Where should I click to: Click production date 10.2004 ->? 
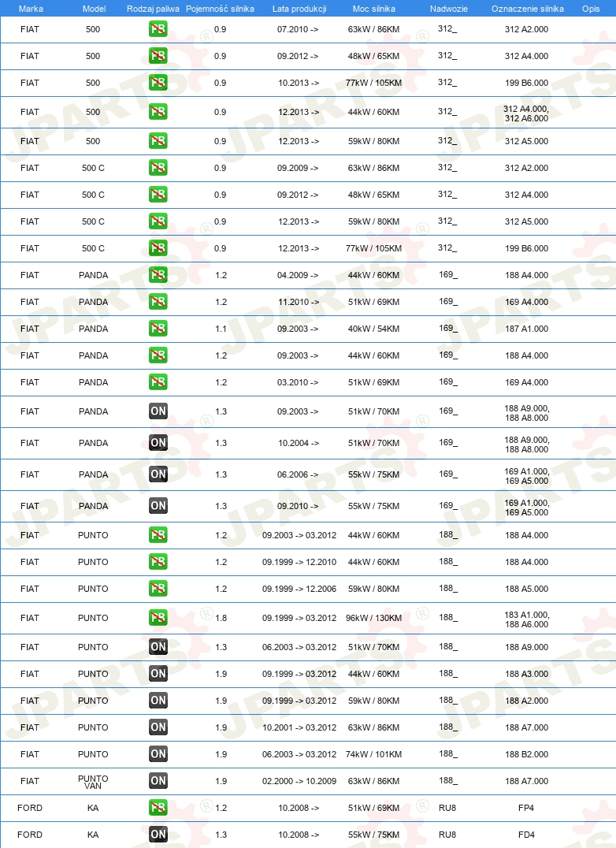click(x=299, y=443)
